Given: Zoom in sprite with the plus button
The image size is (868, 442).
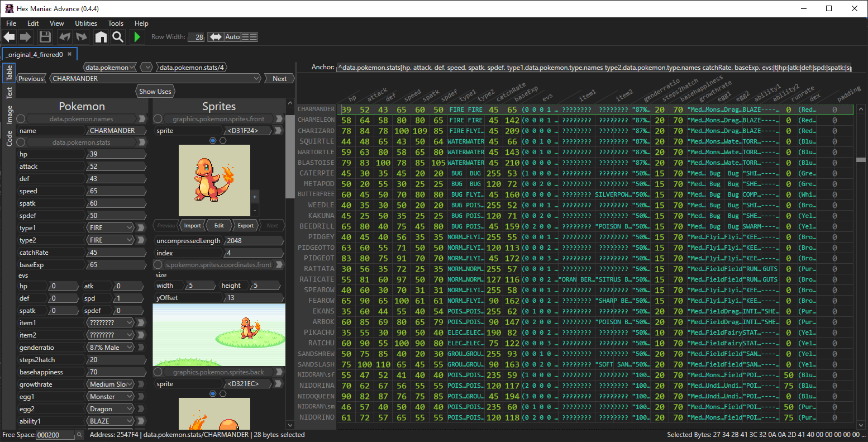Looking at the screenshot, I should (255, 197).
